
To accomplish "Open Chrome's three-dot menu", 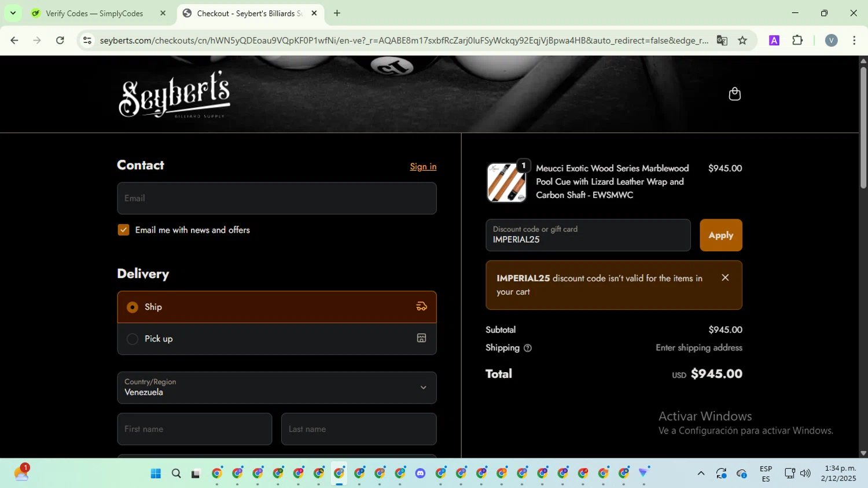I will coord(854,41).
